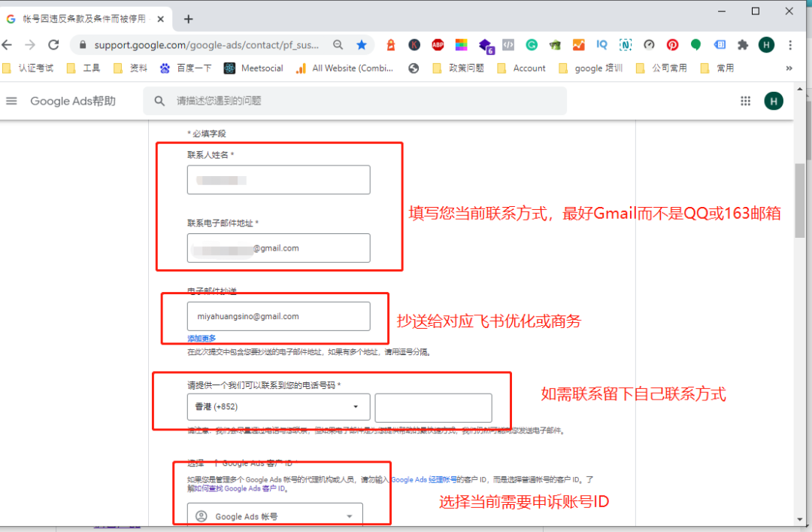
Task: Open the Google Ads 帐号 dropdown
Action: (x=275, y=516)
